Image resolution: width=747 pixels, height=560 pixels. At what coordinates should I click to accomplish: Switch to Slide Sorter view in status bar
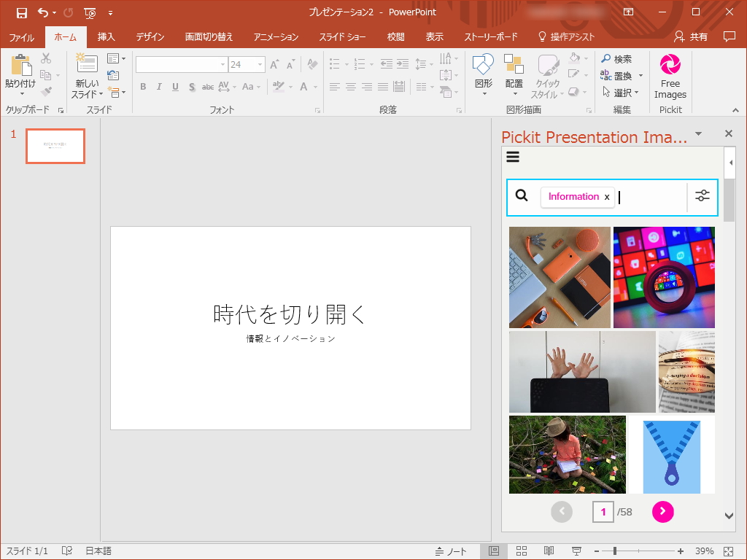pyautogui.click(x=522, y=551)
